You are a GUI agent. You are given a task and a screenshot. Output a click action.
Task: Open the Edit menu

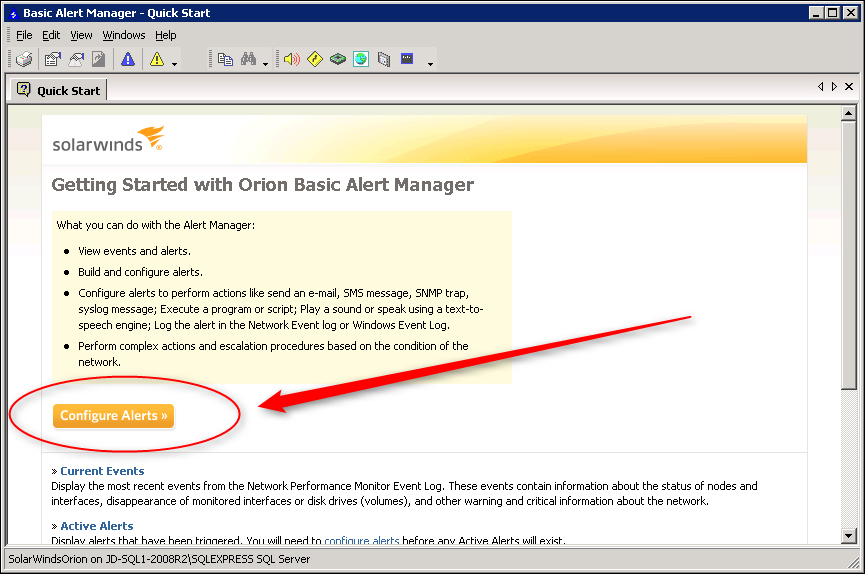51,35
